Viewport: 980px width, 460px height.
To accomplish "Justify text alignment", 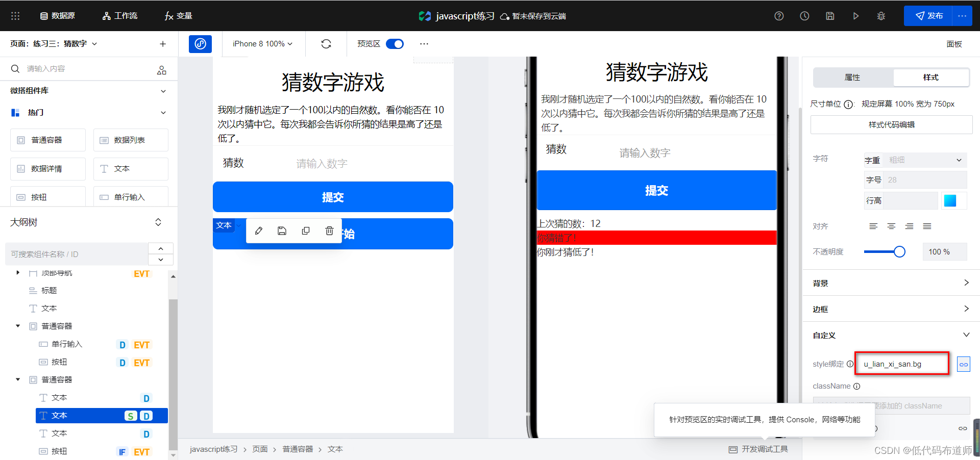I will [927, 226].
